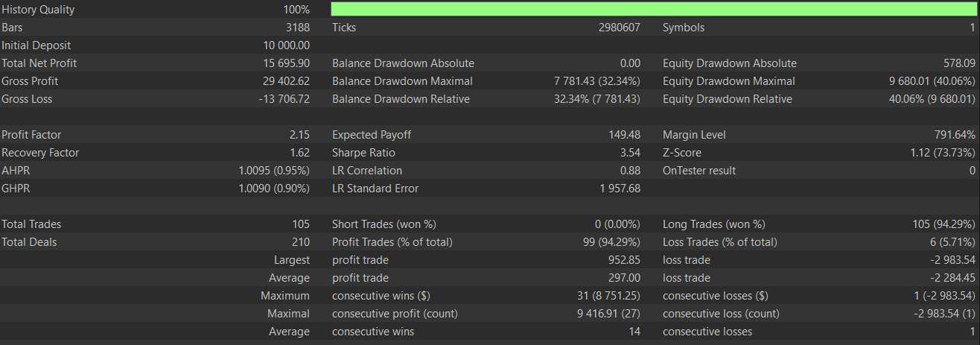Select the Z-Score value 1.12 (73.73%)
This screenshot has height=345, width=980.
[939, 153]
